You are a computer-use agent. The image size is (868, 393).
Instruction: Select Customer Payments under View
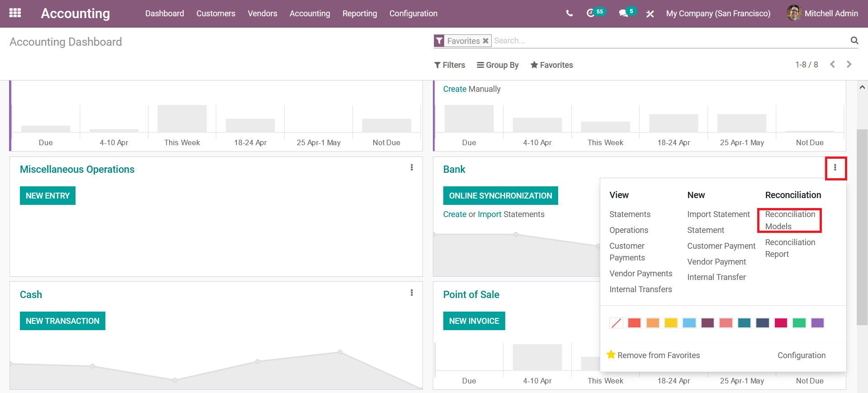[627, 252]
